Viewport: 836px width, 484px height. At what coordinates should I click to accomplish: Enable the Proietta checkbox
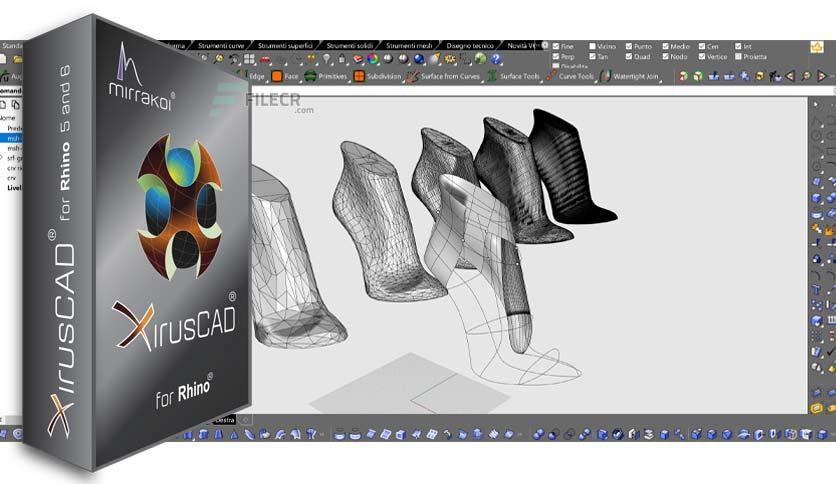(x=738, y=57)
